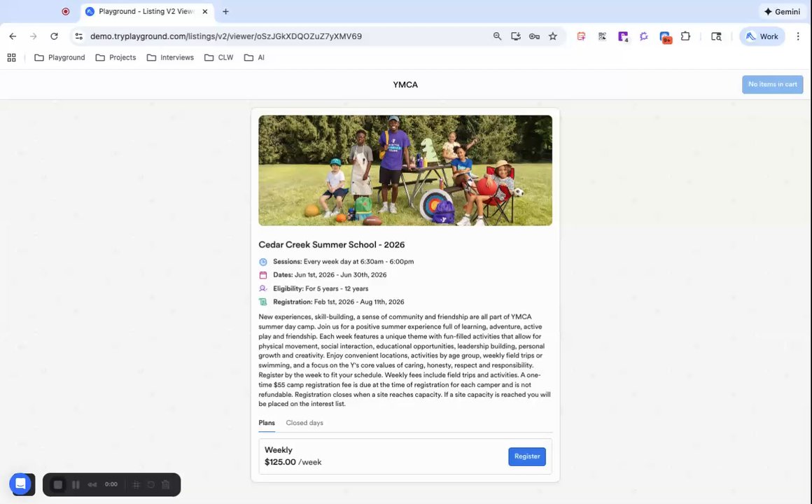
Task: Open the QR code extension icon
Action: pos(602,36)
